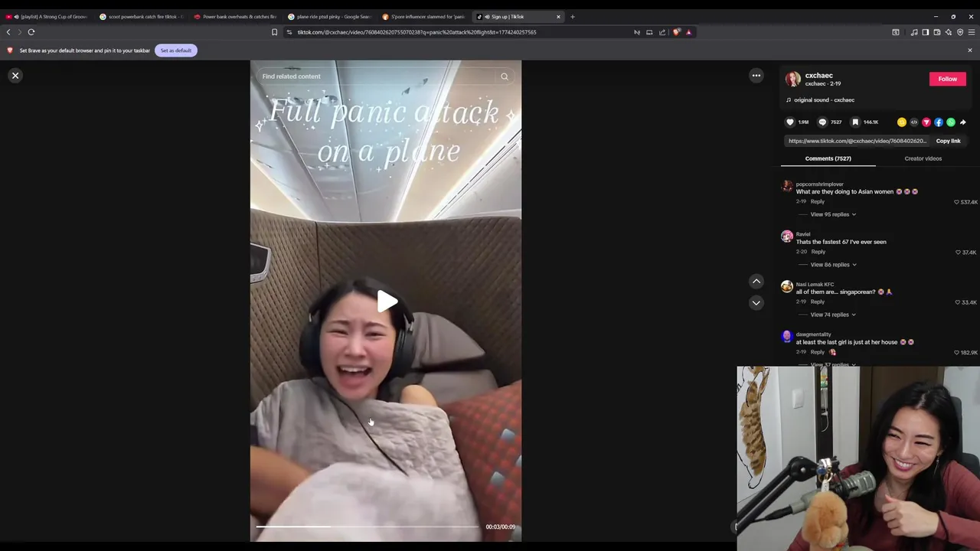This screenshot has height=551, width=980.
Task: Like daegmentality's comment with 182.9K likes
Action: pyautogui.click(x=956, y=353)
